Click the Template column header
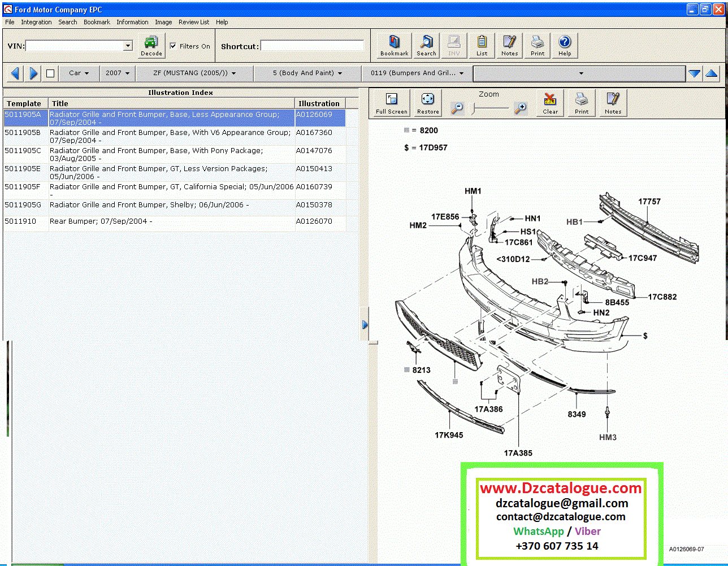728x566 pixels. pos(25,103)
